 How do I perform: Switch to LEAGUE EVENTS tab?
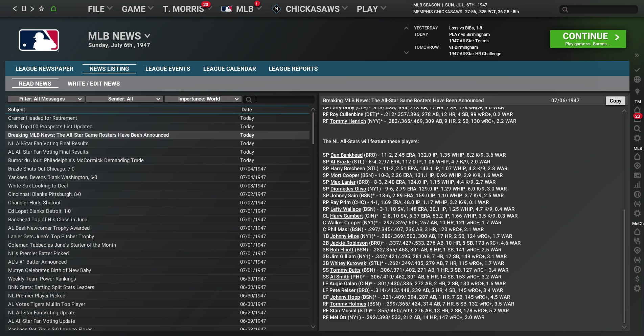[x=168, y=69]
